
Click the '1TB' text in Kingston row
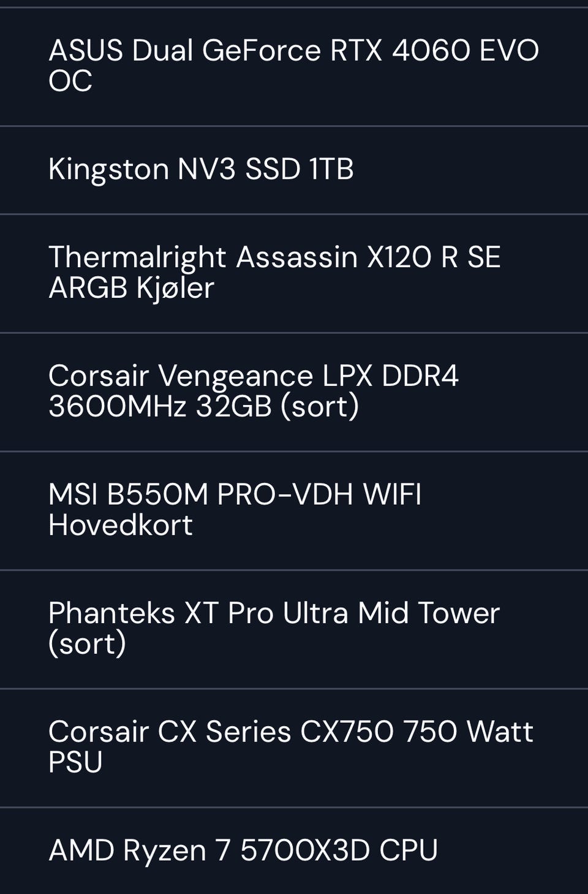coord(331,170)
